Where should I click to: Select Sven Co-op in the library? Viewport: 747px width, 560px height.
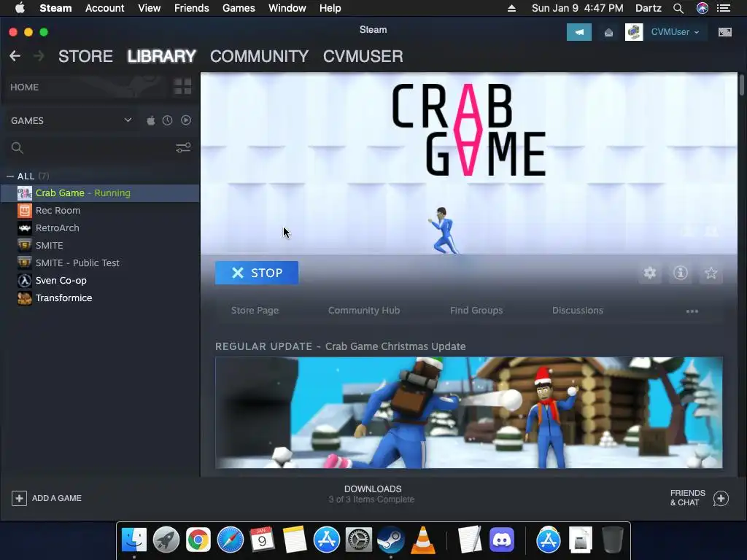point(100,281)
